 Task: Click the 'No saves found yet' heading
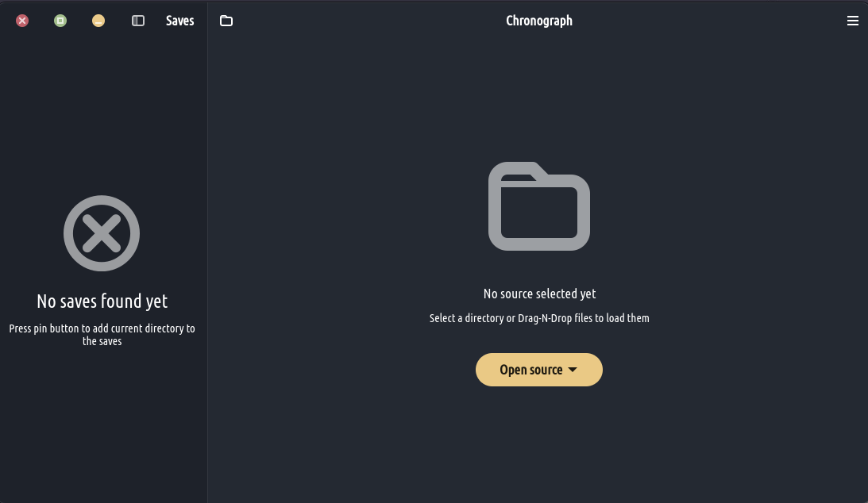pyautogui.click(x=102, y=301)
